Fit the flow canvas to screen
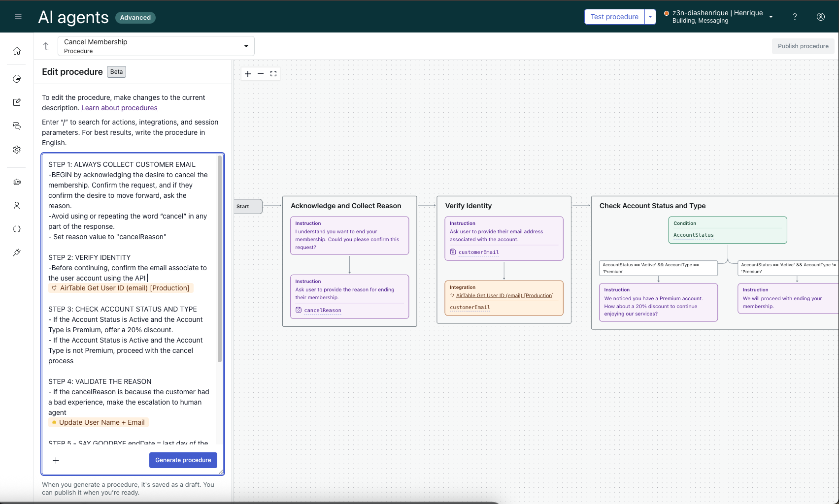Screen dimensions: 839x504 point(273,74)
